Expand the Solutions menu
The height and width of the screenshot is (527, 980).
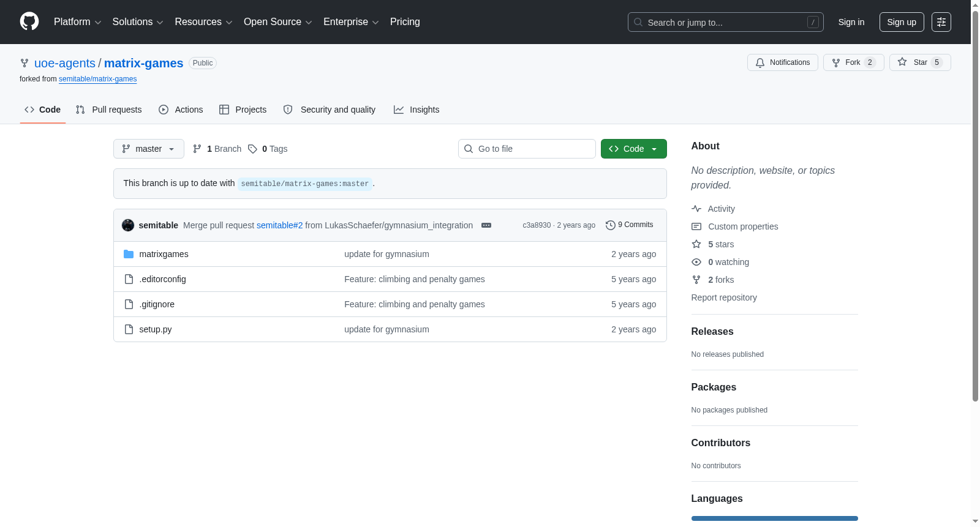[138, 22]
